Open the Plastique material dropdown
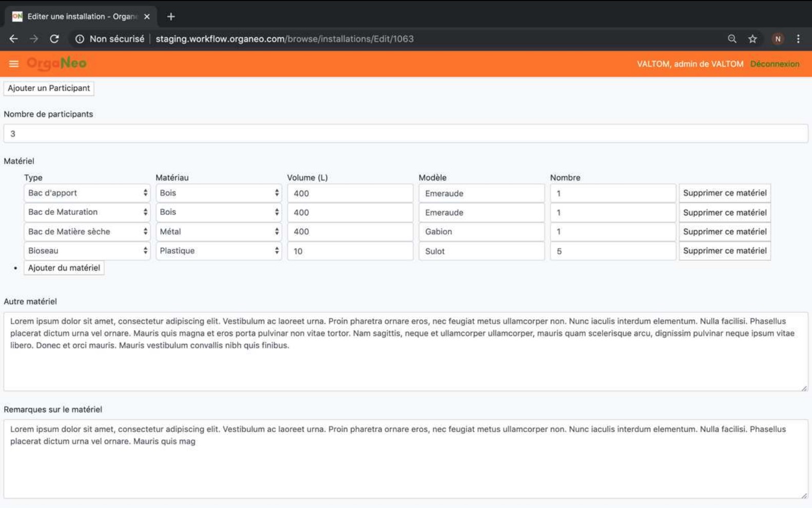812x508 pixels. click(x=219, y=251)
